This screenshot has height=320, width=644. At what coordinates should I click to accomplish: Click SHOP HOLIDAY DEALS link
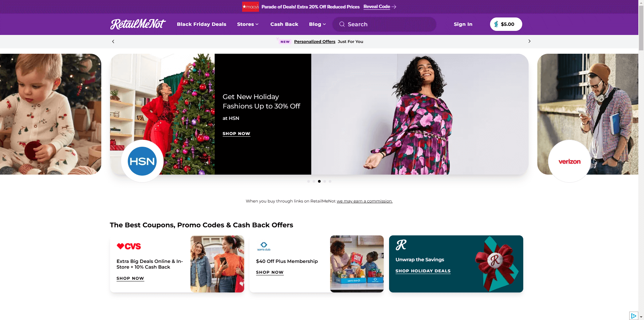[x=423, y=271]
